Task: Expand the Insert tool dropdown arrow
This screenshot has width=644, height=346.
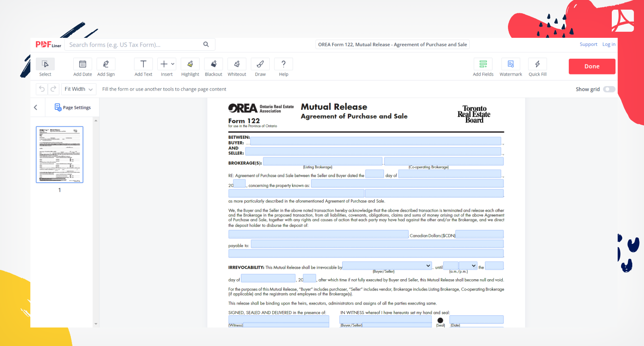Action: click(173, 64)
